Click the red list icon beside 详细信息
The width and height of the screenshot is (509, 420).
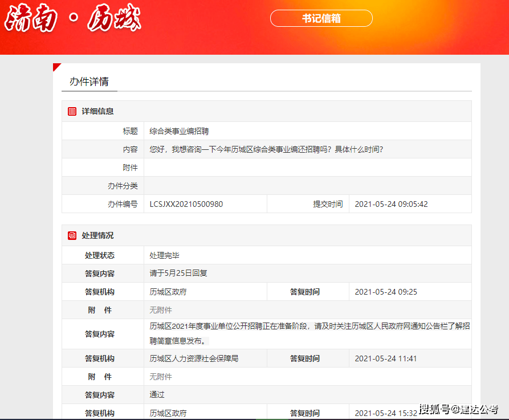72,111
